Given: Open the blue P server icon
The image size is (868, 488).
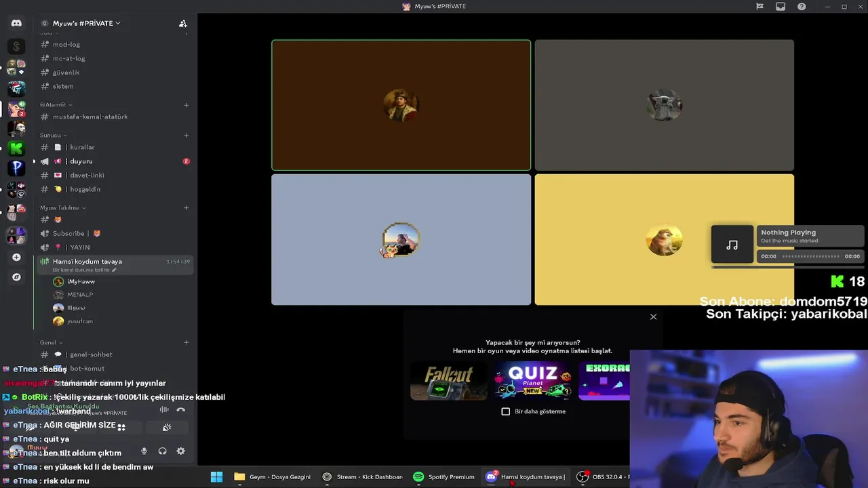Looking at the screenshot, I should point(16,167).
